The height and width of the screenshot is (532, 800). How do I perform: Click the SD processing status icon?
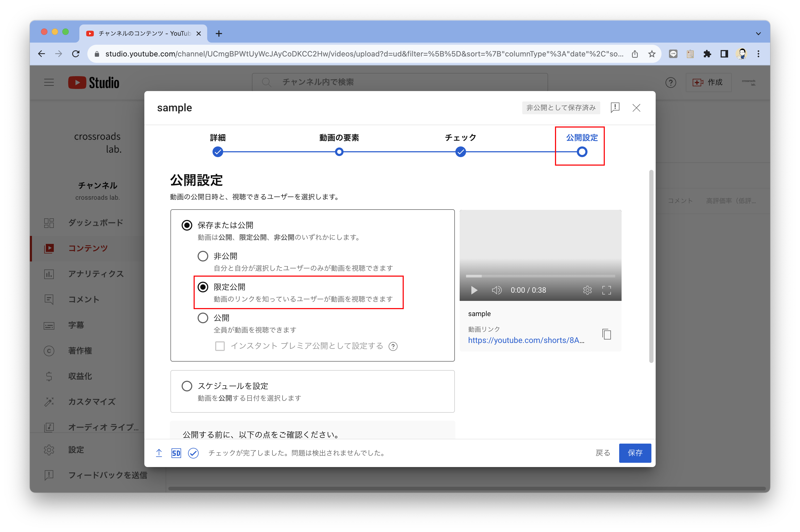tap(176, 453)
